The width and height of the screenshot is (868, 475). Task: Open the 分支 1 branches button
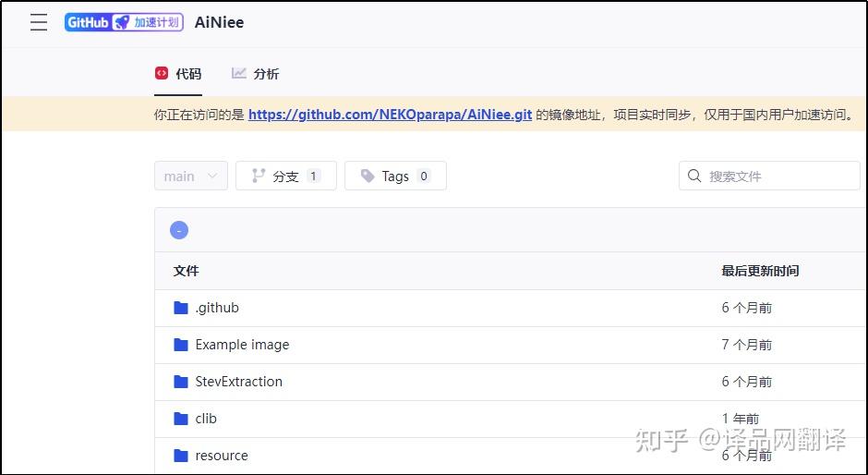click(x=286, y=176)
